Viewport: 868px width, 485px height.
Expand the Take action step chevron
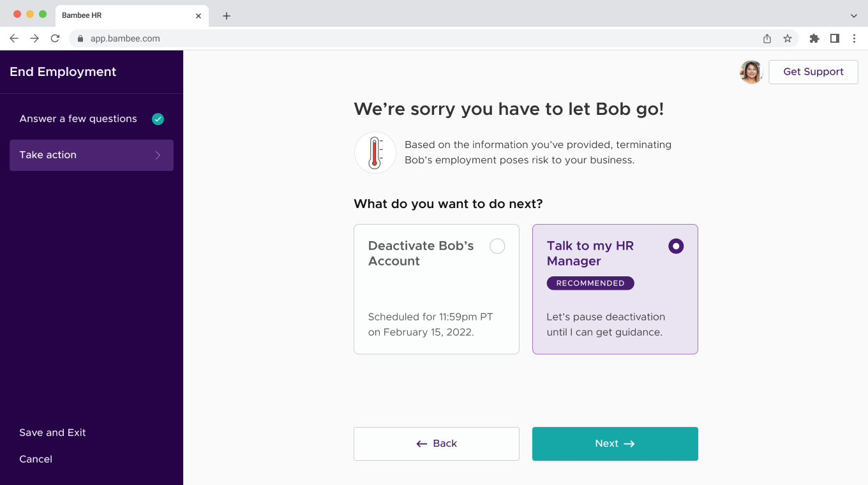[158, 155]
